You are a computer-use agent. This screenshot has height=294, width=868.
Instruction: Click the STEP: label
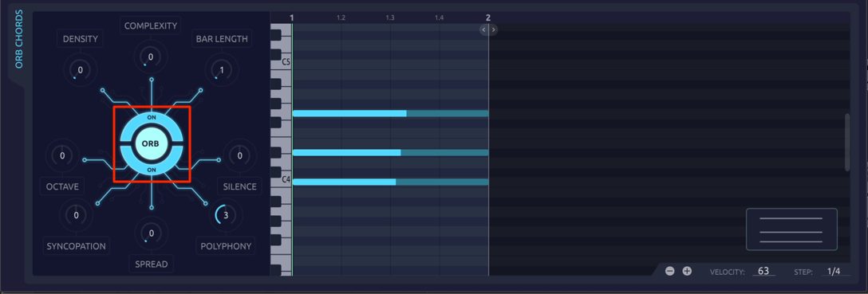(x=803, y=272)
